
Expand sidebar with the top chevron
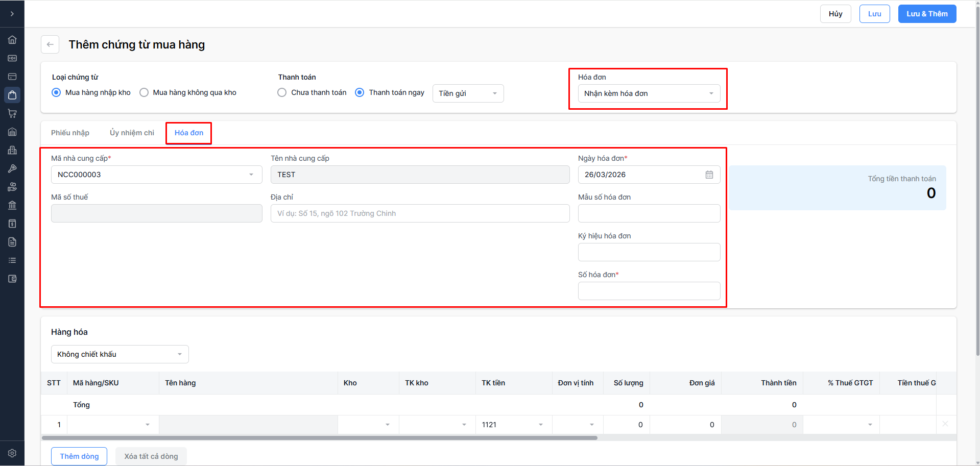tap(12, 14)
